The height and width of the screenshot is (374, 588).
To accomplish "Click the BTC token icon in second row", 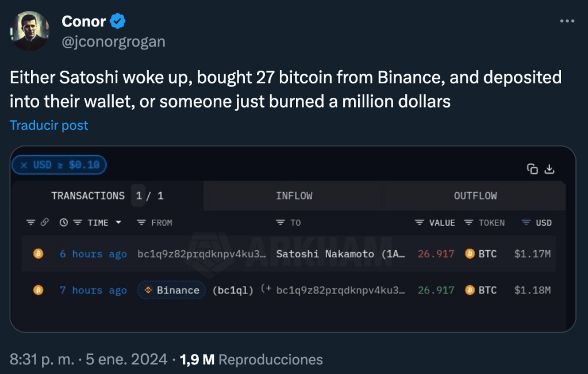I will tap(470, 290).
